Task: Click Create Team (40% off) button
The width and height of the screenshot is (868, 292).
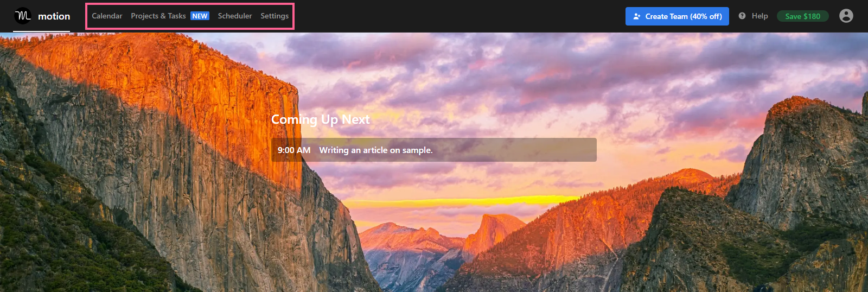Action: pyautogui.click(x=677, y=16)
